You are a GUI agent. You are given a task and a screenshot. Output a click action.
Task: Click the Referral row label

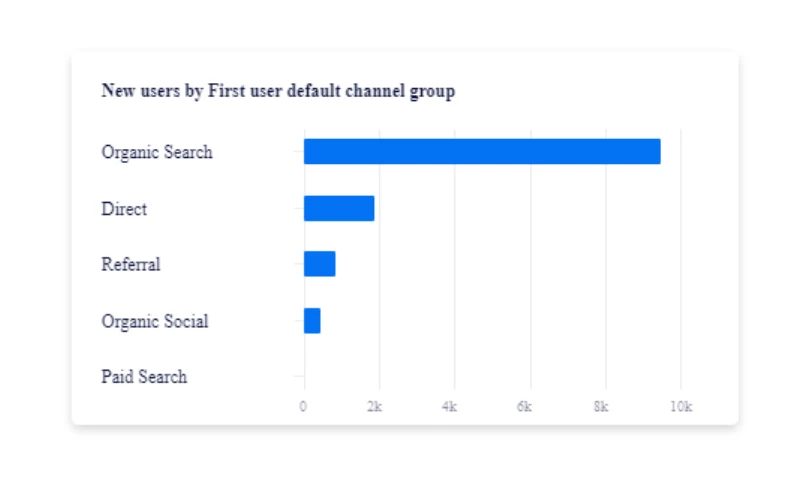coord(131,265)
